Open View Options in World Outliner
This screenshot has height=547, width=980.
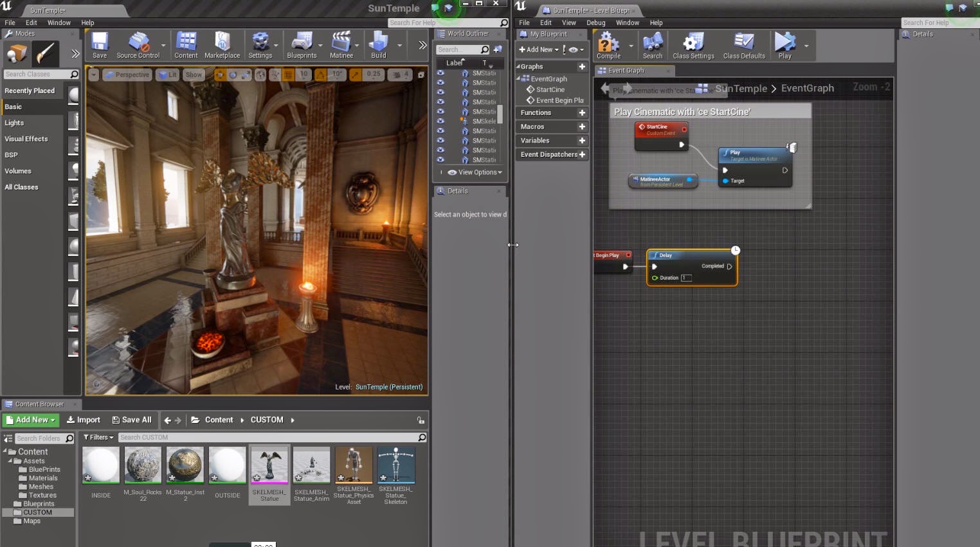pos(475,172)
